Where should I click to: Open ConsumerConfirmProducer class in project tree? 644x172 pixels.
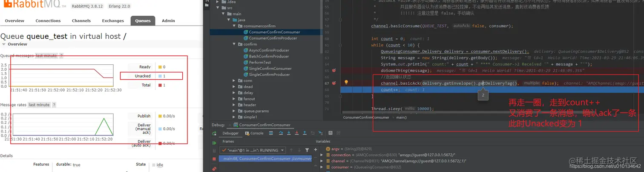(270, 38)
